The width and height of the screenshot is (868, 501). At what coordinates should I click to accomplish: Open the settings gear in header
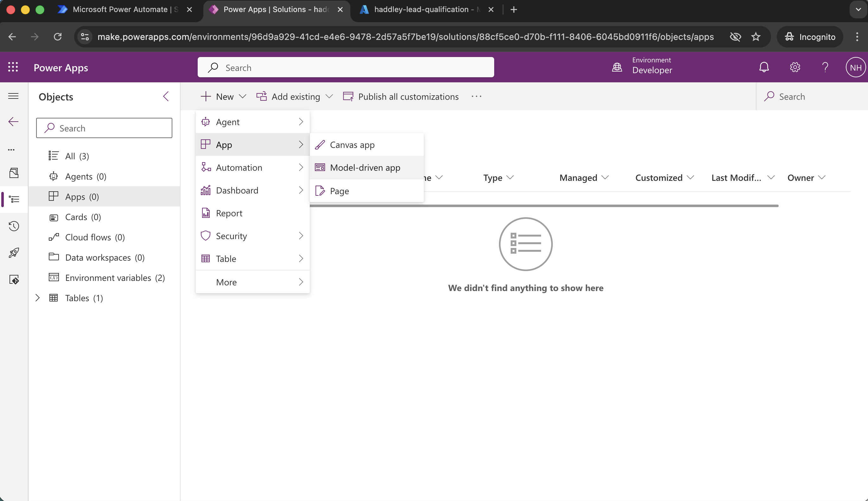[795, 67]
